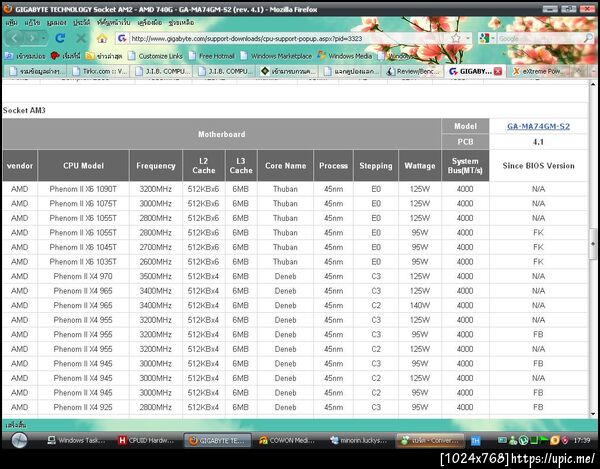Image resolution: width=600 pixels, height=469 pixels.
Task: Open the third Thai menu in menu bar
Action: [x=56, y=23]
